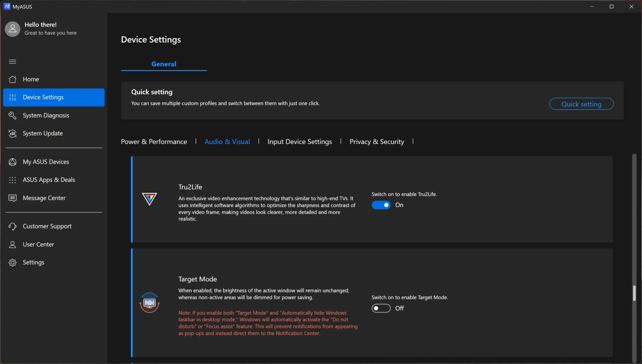
Task: Open Message Center page
Action: [54, 198]
